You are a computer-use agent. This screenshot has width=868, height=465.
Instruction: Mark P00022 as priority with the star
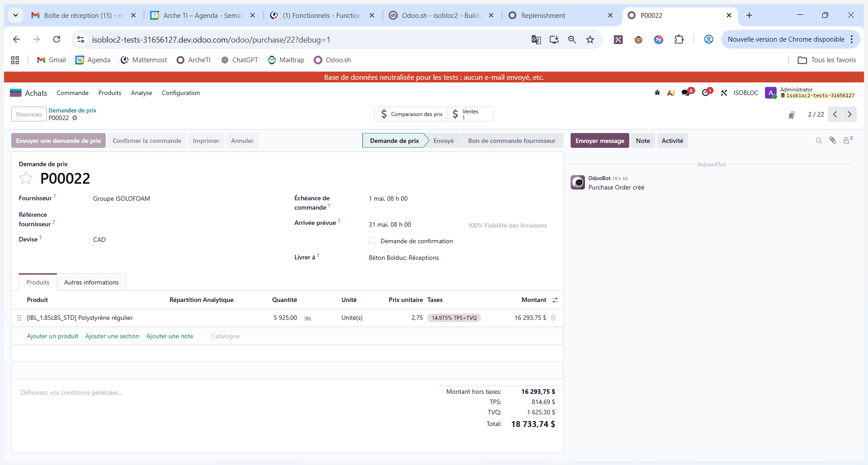coord(26,178)
